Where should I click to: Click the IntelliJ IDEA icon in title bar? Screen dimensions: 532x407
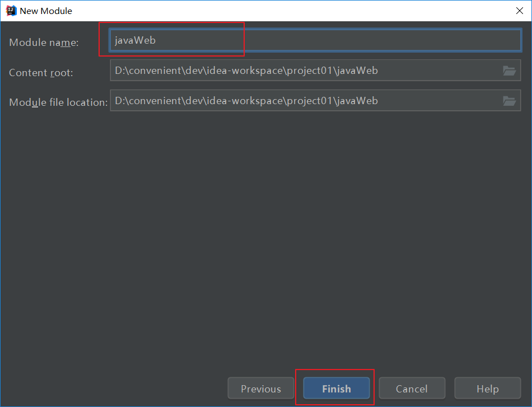11,11
